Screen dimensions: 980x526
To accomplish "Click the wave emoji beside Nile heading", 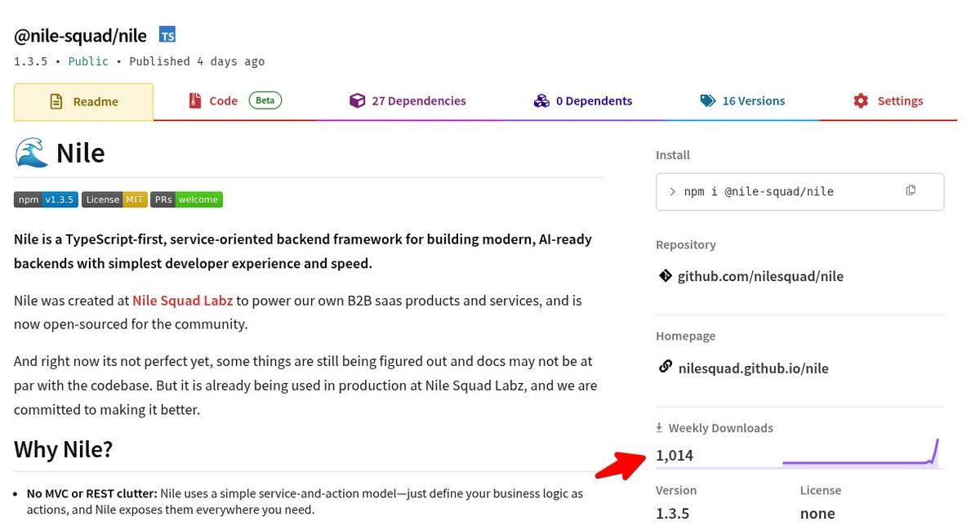I will (31, 152).
